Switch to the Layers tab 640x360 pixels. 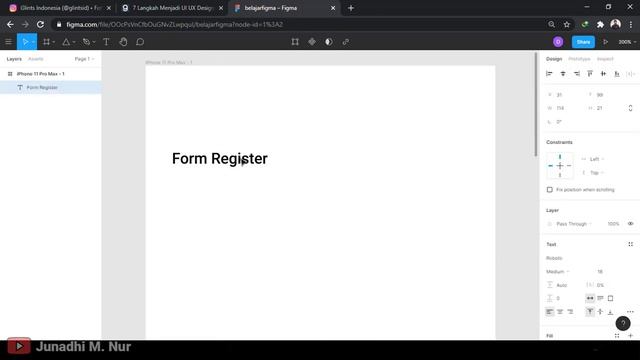tap(14, 59)
